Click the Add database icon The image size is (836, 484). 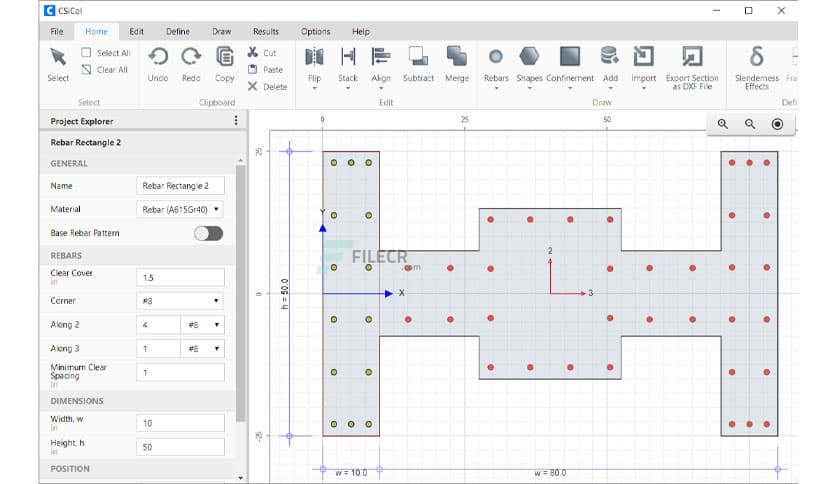610,57
